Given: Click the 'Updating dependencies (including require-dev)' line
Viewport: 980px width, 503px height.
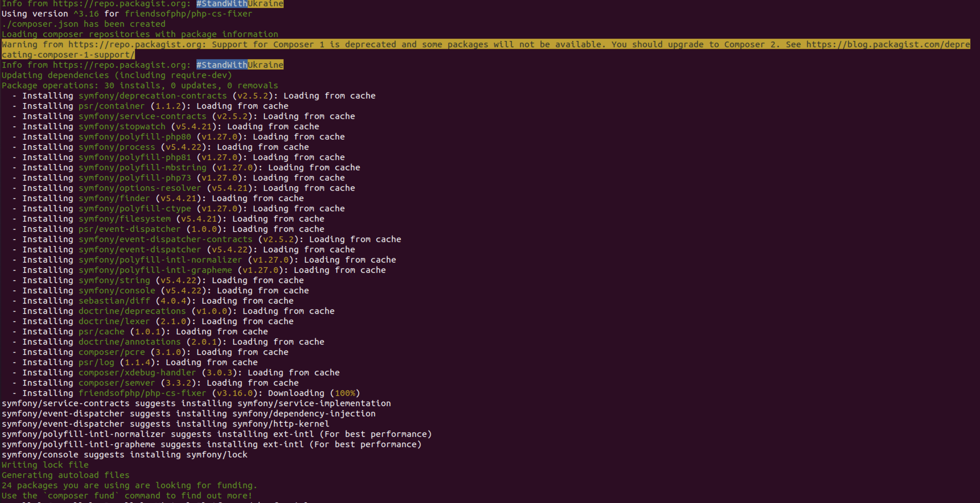Looking at the screenshot, I should 117,75.
